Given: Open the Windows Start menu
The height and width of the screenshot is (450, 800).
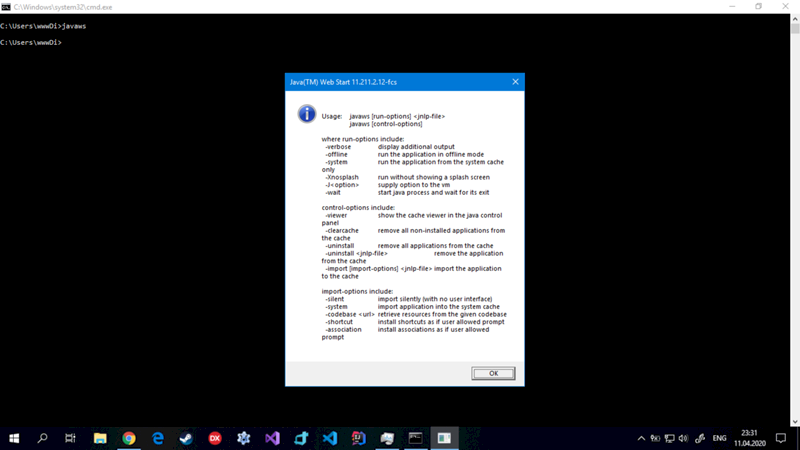Looking at the screenshot, I should coord(14,438).
